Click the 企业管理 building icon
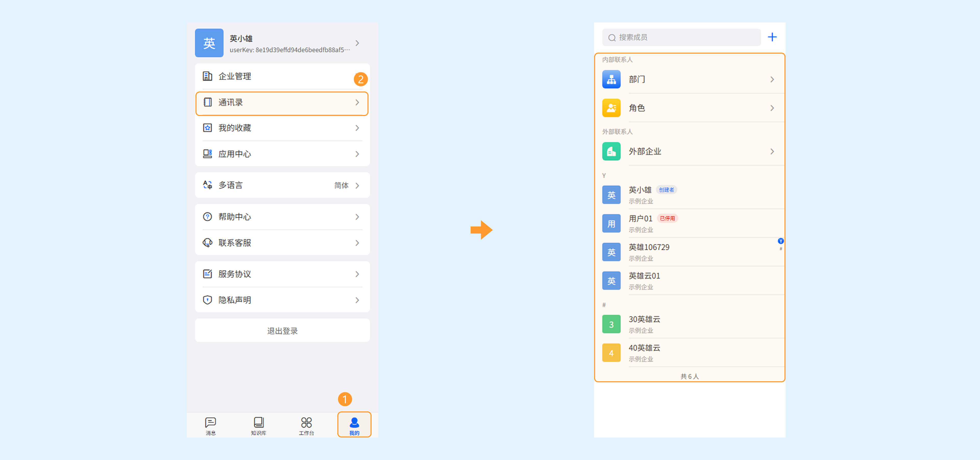Screen dimensions: 980x460 (x=207, y=76)
